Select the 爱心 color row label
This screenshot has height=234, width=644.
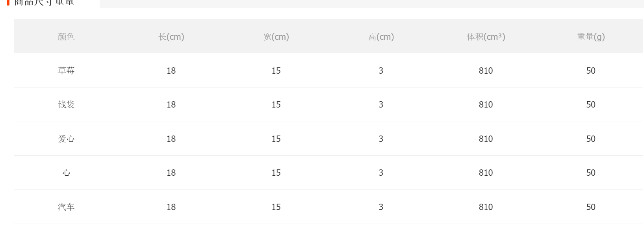pyautogui.click(x=66, y=139)
